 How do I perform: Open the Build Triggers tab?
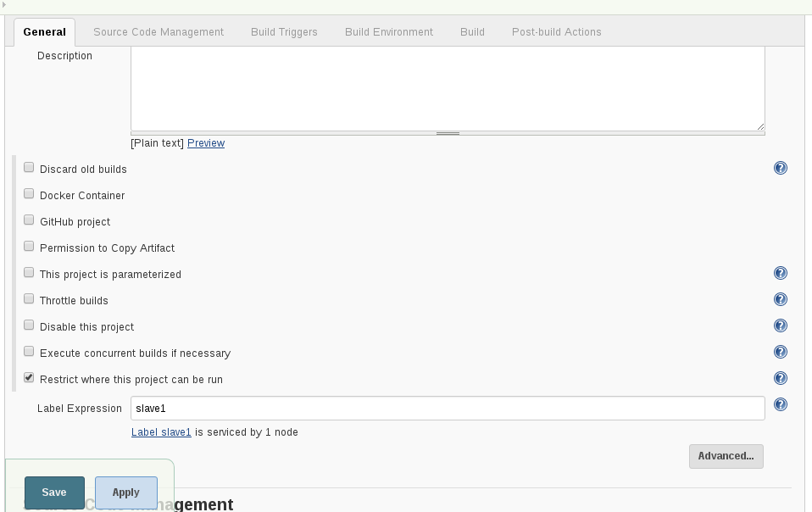[283, 31]
